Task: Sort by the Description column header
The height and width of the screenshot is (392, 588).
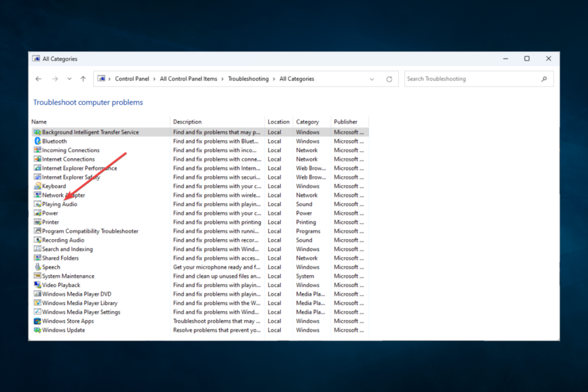Action: tap(187, 122)
